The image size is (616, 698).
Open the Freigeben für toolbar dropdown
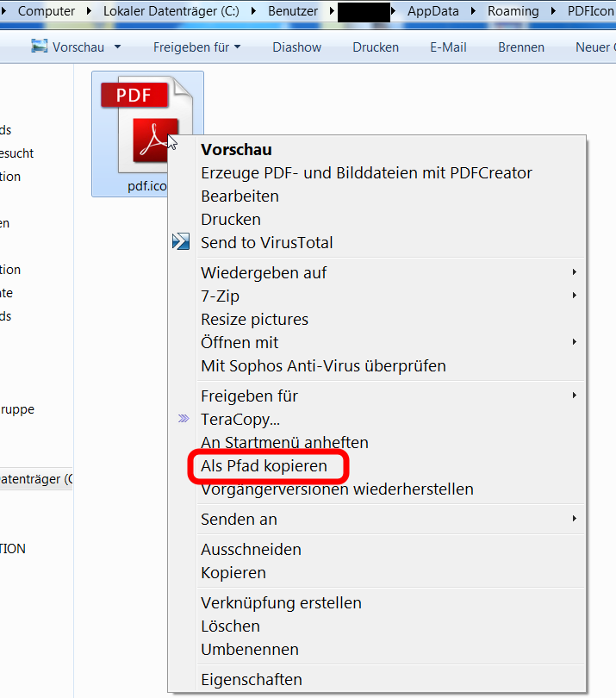(196, 47)
